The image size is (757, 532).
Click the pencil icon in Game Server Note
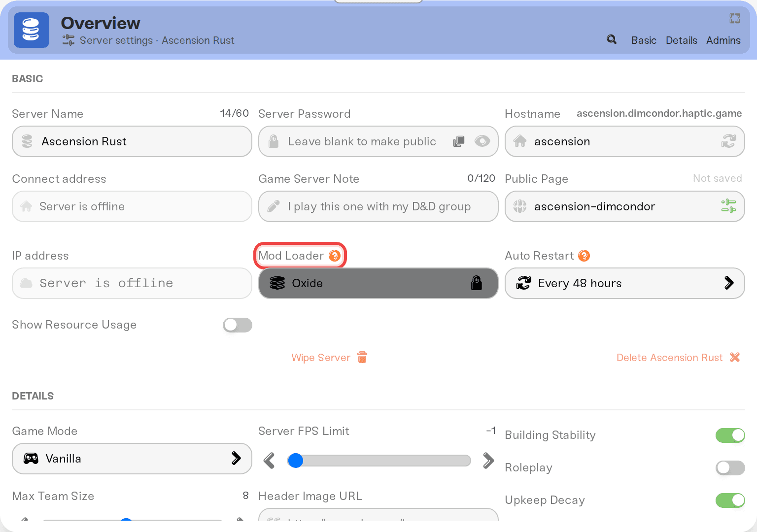[274, 206]
